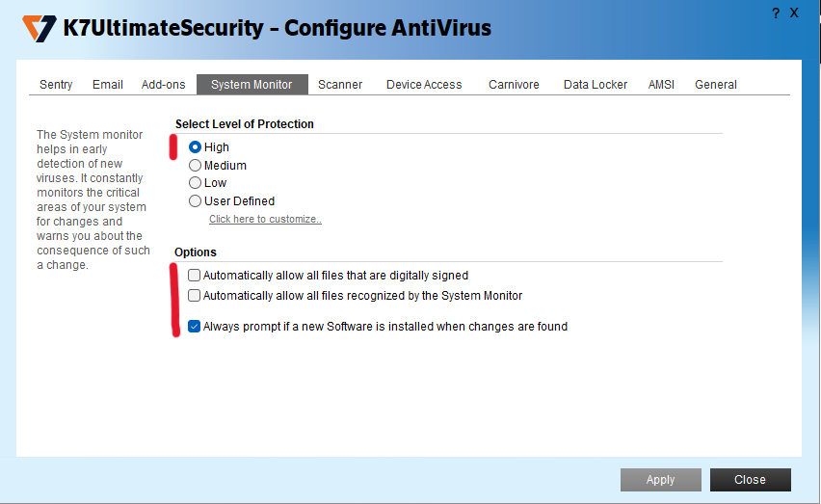Switch to the Sentry tab
Screen dimensions: 821x504
pos(56,85)
